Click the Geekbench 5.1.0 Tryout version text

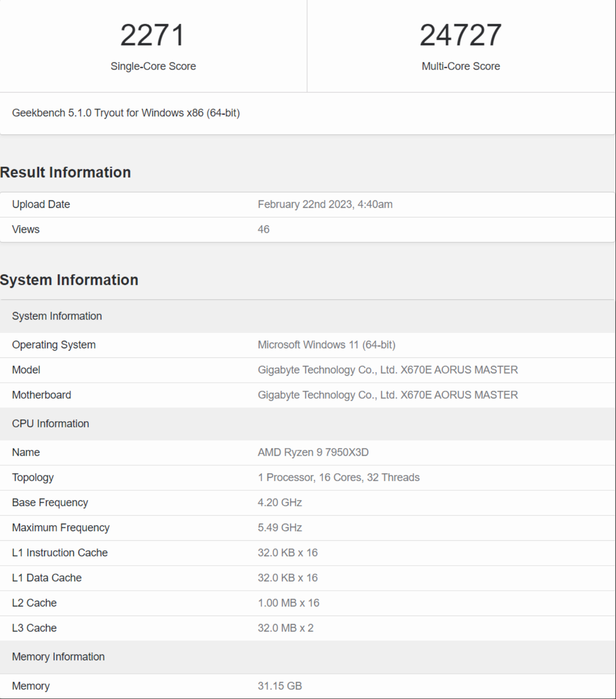tap(126, 113)
